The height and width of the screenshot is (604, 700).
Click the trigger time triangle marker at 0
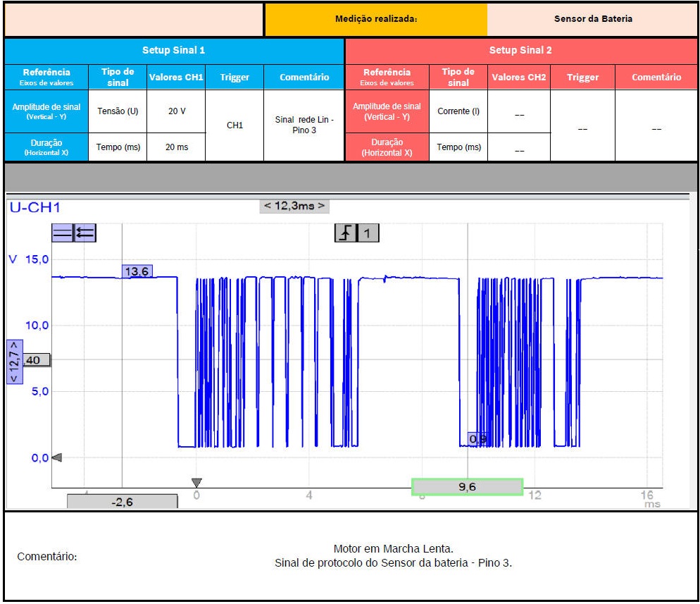coord(196,483)
